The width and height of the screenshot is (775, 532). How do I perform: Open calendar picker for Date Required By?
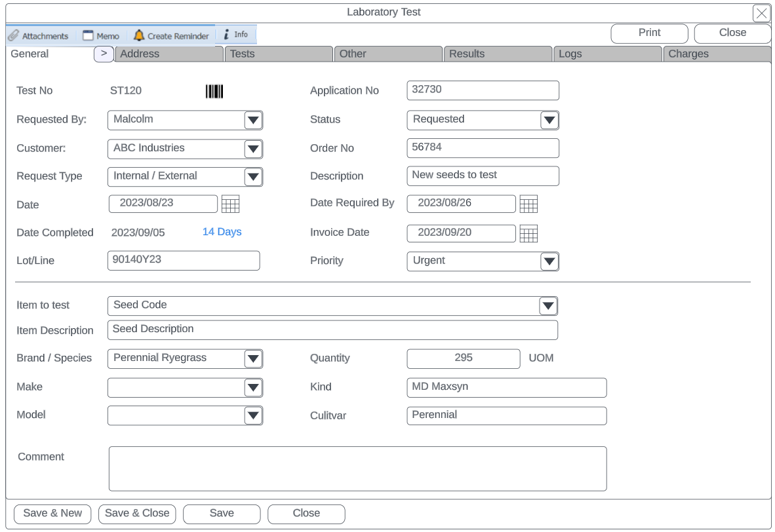point(528,204)
